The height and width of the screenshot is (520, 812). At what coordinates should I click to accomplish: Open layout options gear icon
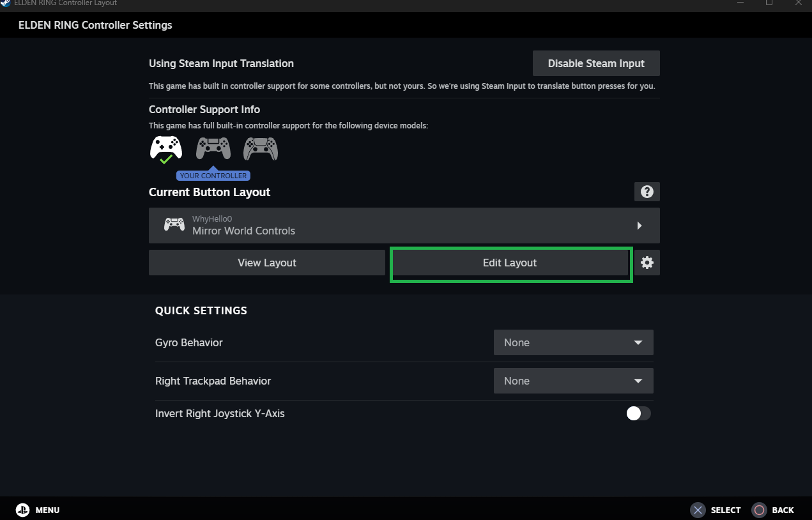point(647,263)
